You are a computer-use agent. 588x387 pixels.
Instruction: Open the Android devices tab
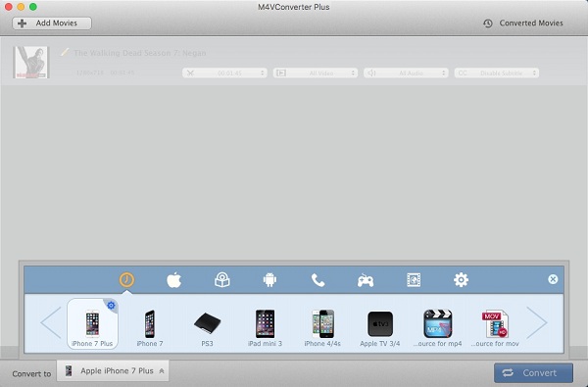coord(269,280)
